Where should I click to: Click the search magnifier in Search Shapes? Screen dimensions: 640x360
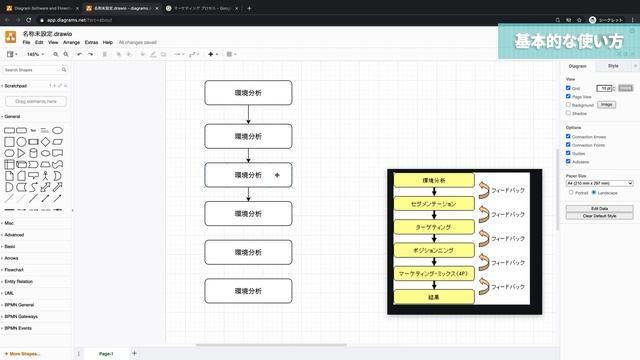pyautogui.click(x=64, y=70)
